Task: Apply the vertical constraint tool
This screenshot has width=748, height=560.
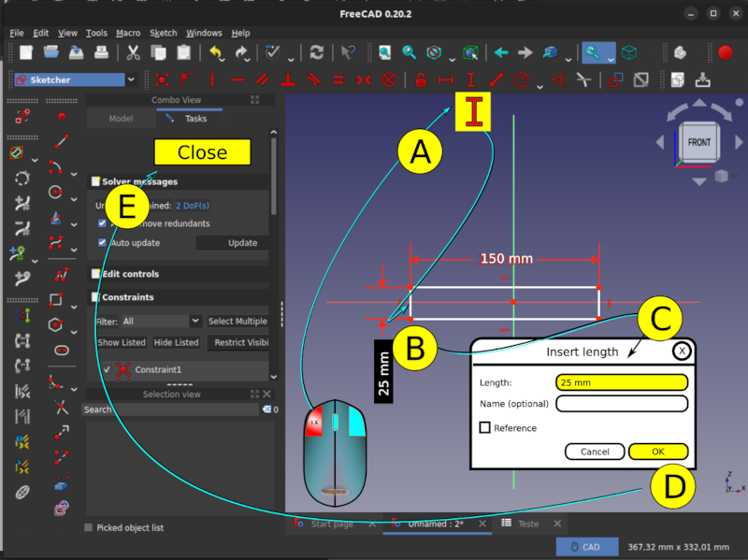Action: (212, 79)
